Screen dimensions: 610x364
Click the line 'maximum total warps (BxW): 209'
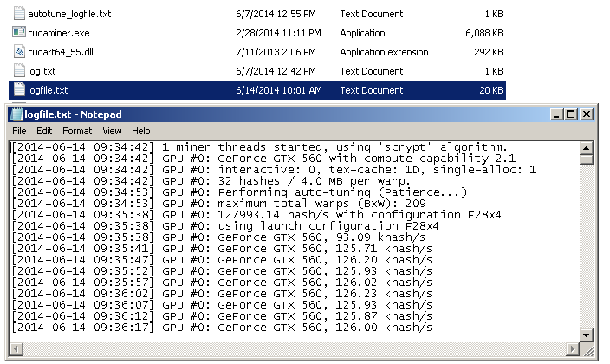pos(218,204)
